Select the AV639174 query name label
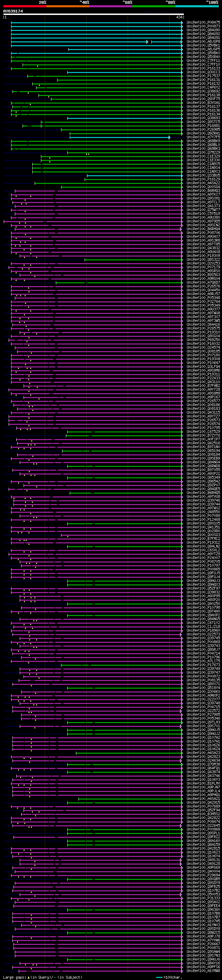222x980 pixels. coord(13,11)
